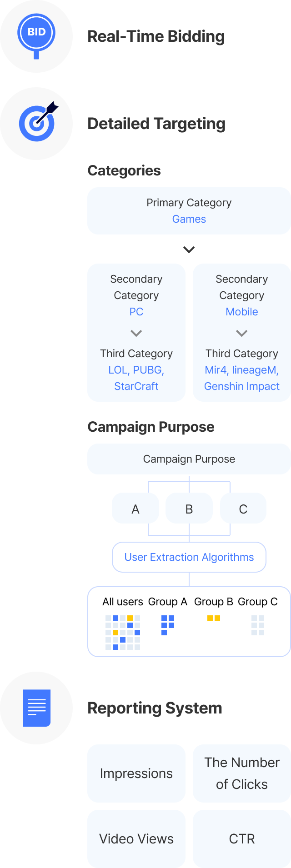
Task: Choose campaign purpose option B
Action: pos(189,508)
